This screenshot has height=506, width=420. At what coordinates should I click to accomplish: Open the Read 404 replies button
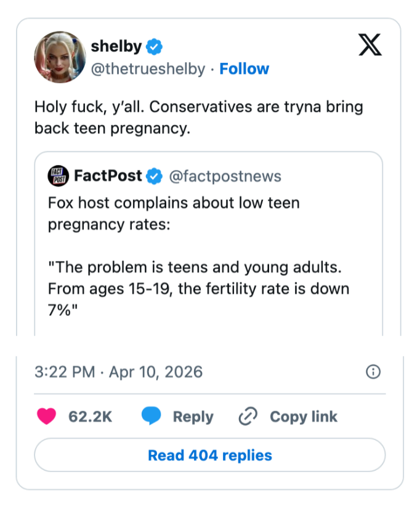[x=209, y=456]
